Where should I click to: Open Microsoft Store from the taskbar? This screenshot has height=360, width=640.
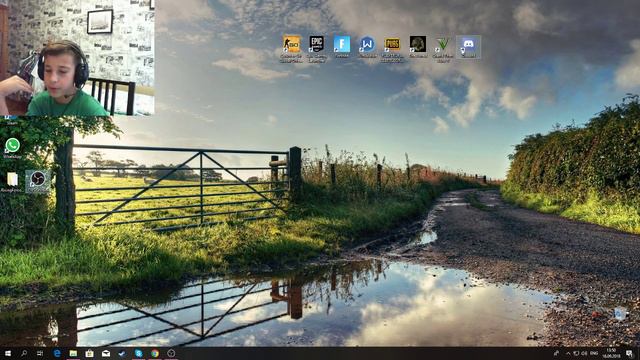[89, 353]
